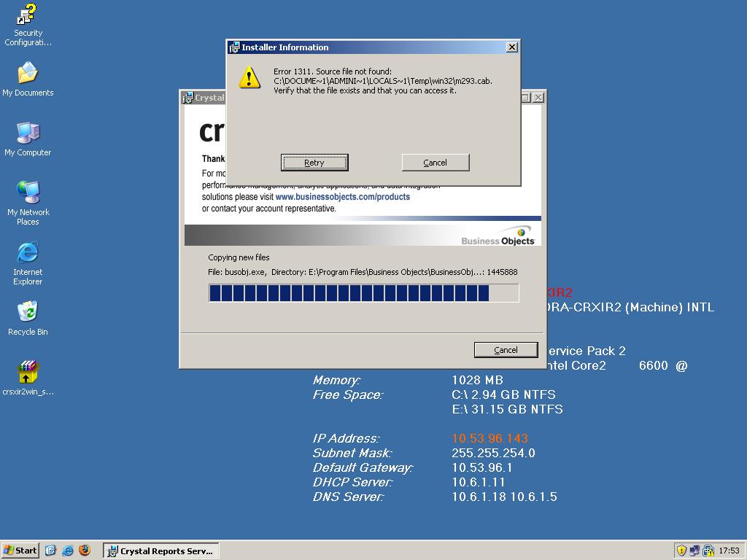
Task: Click the tray icon beside the clock
Action: (708, 551)
